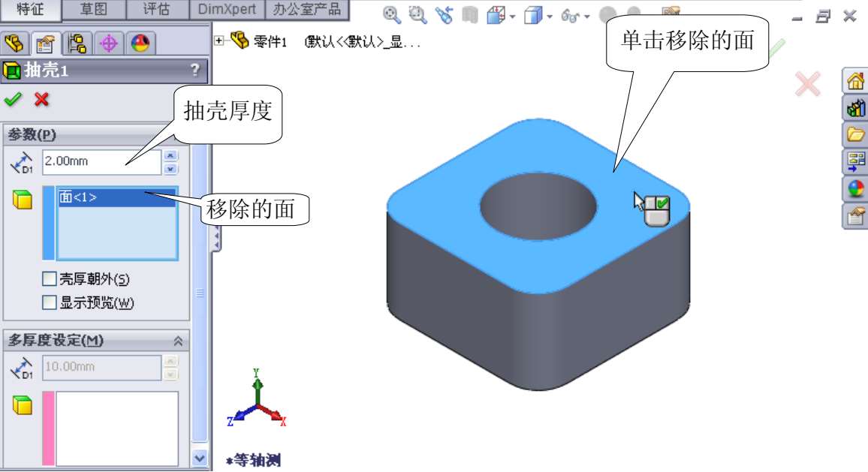The width and height of the screenshot is (868, 472).
Task: Click the green checkmark to accept shell
Action: tap(13, 99)
